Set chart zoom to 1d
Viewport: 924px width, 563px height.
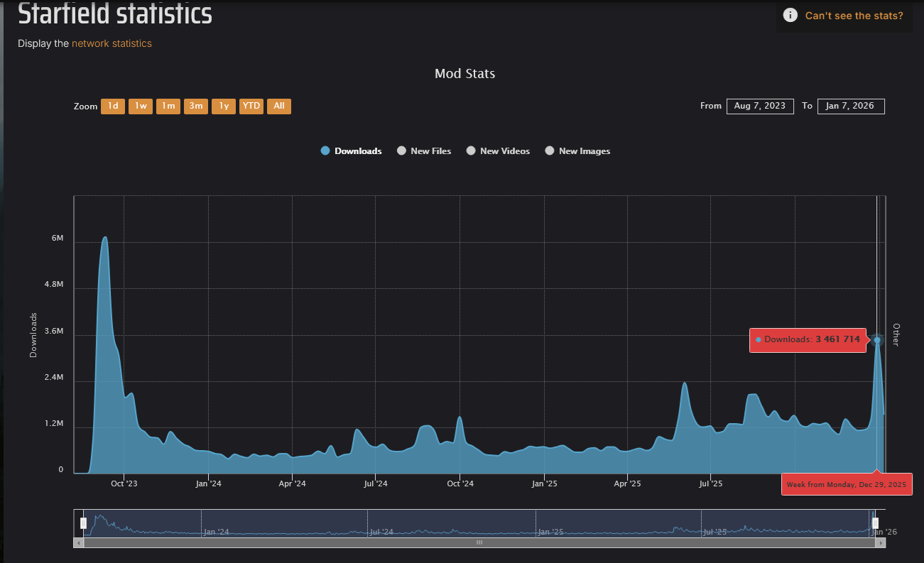pos(113,106)
